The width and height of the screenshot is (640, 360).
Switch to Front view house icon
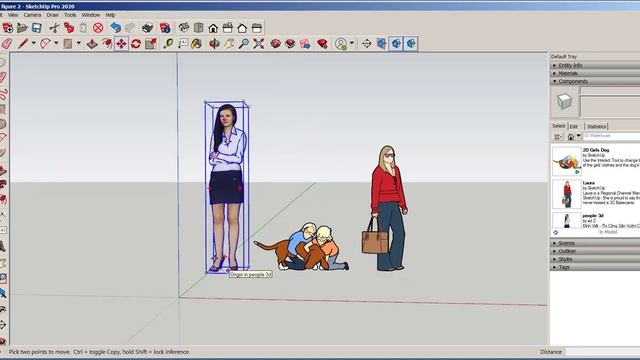(213, 28)
